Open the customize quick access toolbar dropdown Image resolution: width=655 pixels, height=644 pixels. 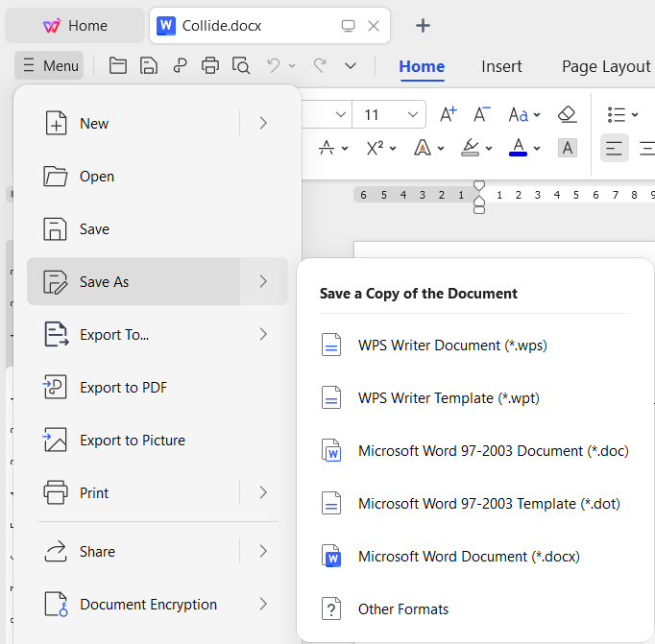351,66
